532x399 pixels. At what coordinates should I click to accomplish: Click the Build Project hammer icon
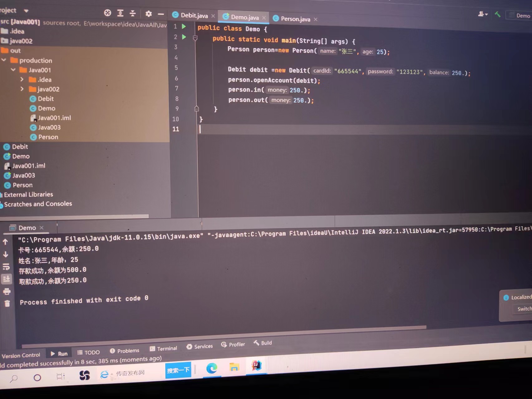point(497,14)
